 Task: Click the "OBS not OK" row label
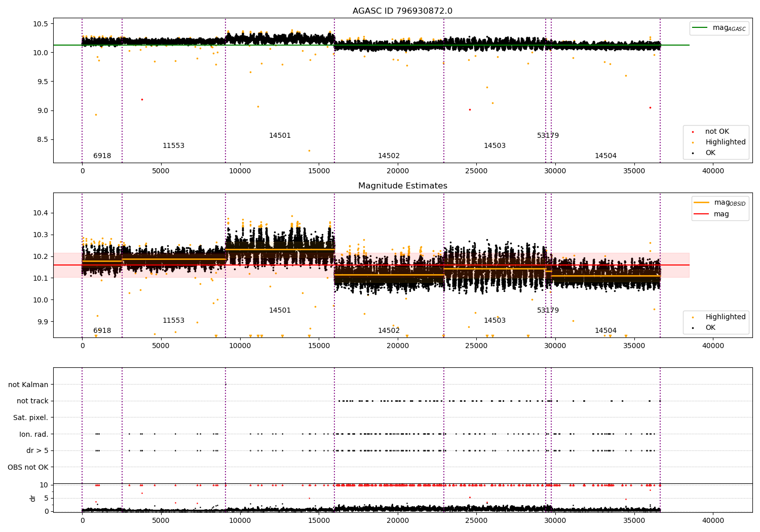click(28, 468)
